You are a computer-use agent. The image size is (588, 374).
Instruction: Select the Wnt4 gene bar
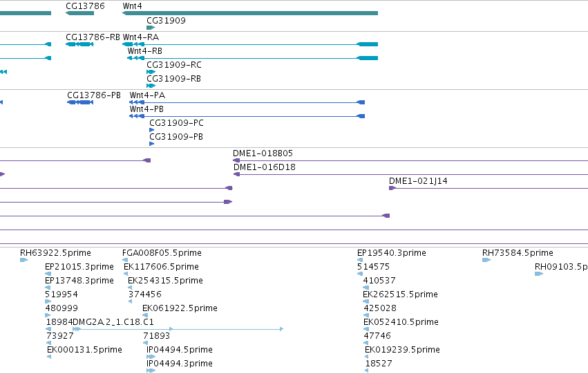pyautogui.click(x=250, y=13)
